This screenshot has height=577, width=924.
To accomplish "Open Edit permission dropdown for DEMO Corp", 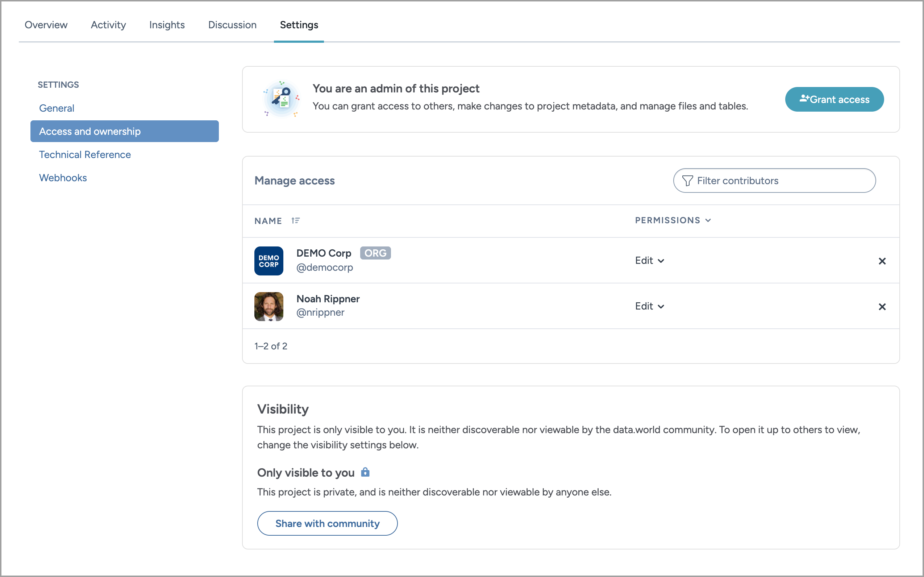I will (649, 260).
